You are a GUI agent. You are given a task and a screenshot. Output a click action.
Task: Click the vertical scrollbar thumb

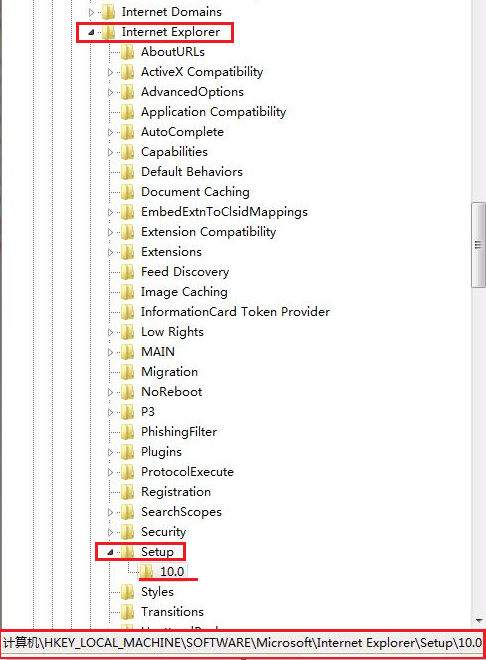478,245
